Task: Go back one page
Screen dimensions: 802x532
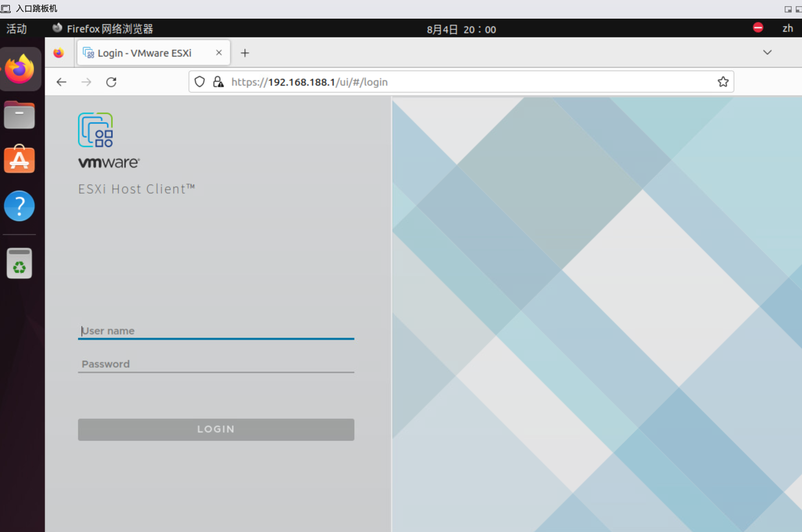Action: pyautogui.click(x=61, y=82)
